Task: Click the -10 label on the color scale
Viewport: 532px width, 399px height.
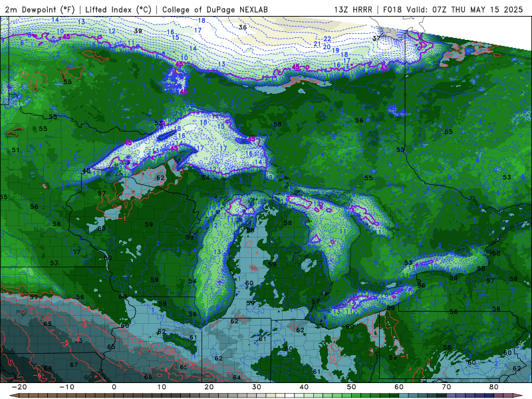Action: 66,387
